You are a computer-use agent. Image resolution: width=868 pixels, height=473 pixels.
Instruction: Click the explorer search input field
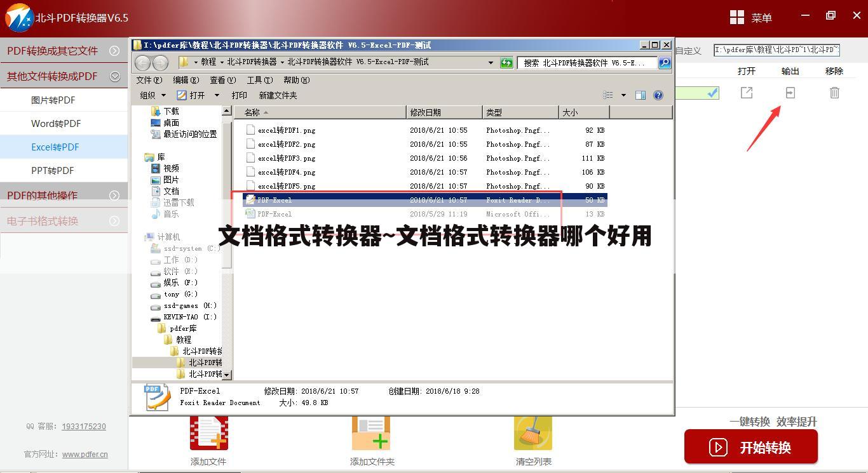(x=588, y=62)
